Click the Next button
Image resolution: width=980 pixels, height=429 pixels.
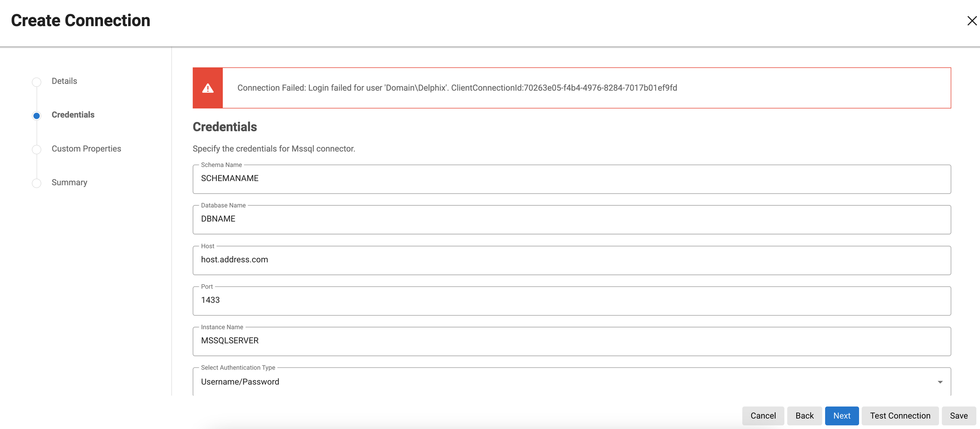(842, 416)
